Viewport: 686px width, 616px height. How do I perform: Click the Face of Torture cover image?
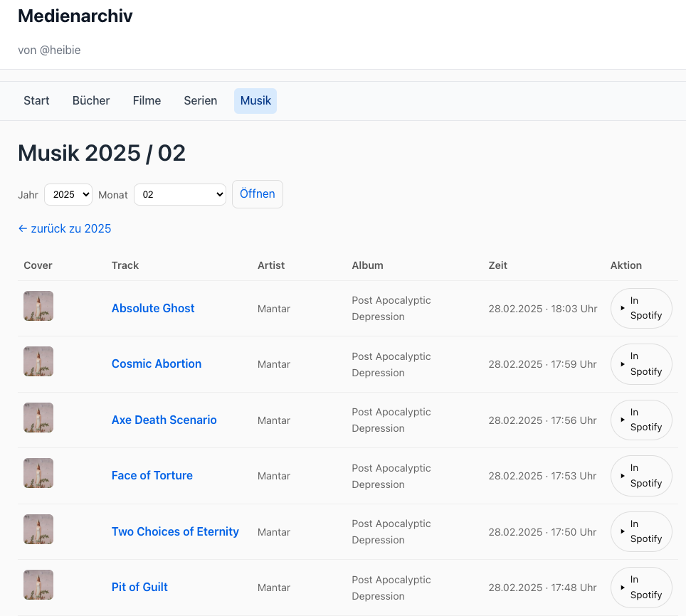pyautogui.click(x=38, y=473)
